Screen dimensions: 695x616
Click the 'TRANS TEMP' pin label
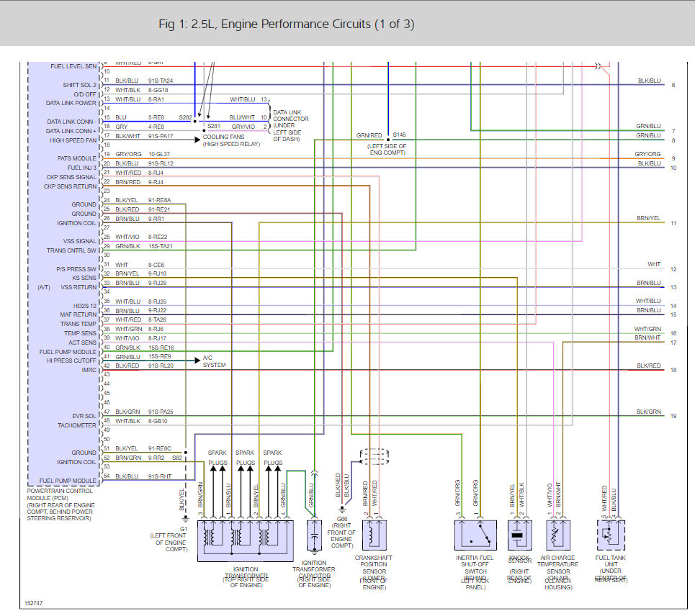click(78, 324)
